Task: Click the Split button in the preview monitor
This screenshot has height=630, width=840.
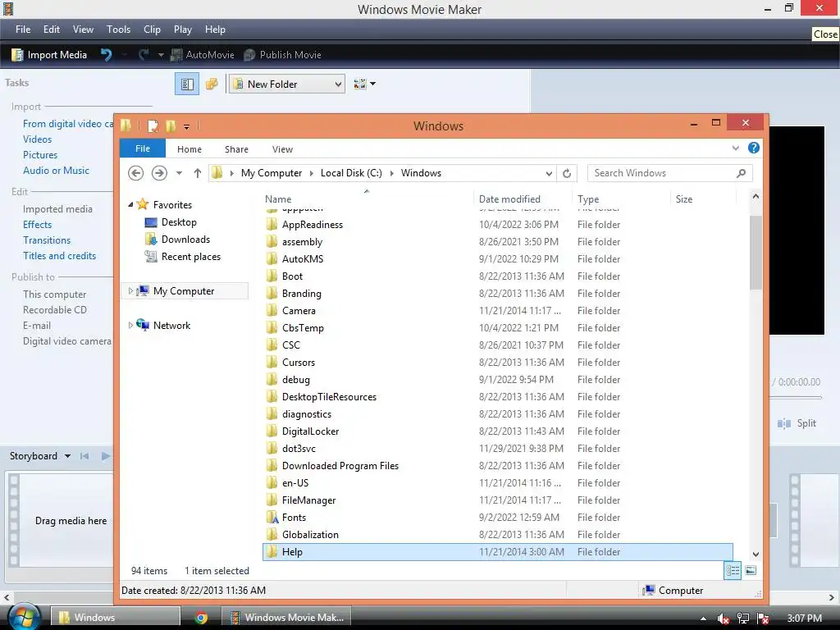Action: (x=797, y=423)
